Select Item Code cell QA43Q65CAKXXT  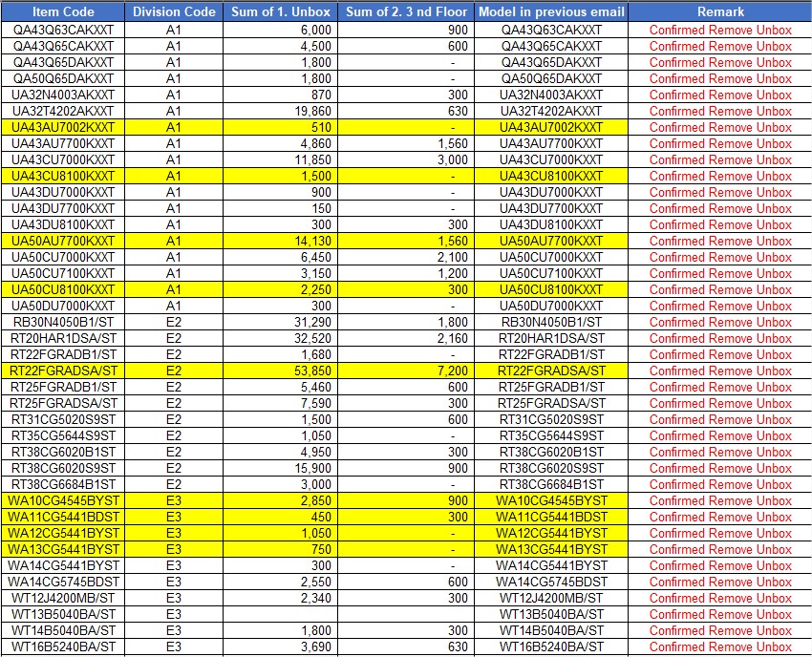coord(63,46)
